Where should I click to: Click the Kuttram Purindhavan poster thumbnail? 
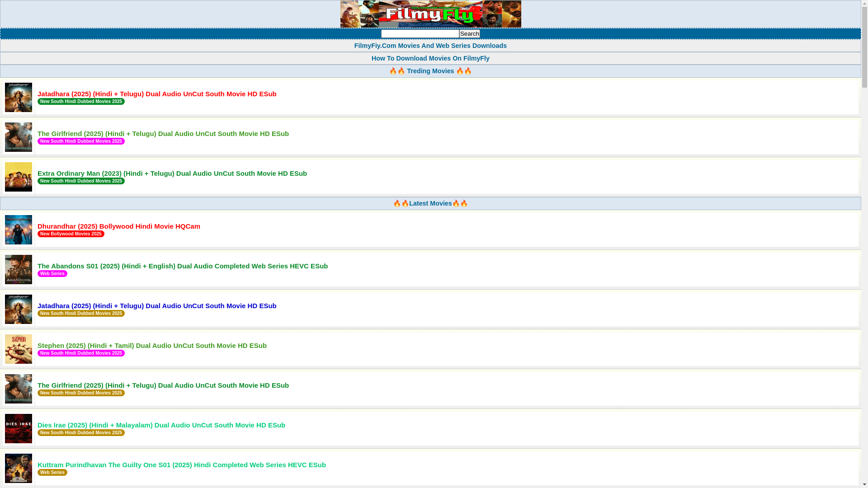pyautogui.click(x=19, y=468)
